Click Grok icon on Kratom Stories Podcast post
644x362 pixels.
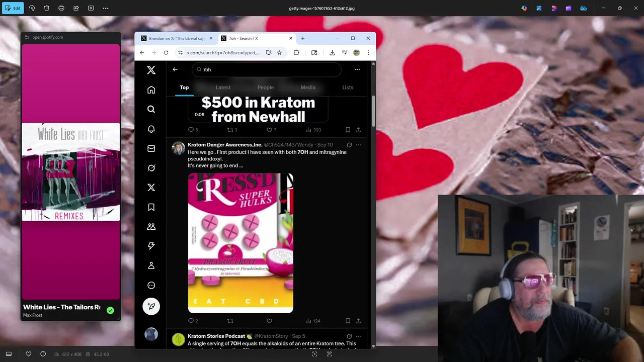(x=349, y=336)
